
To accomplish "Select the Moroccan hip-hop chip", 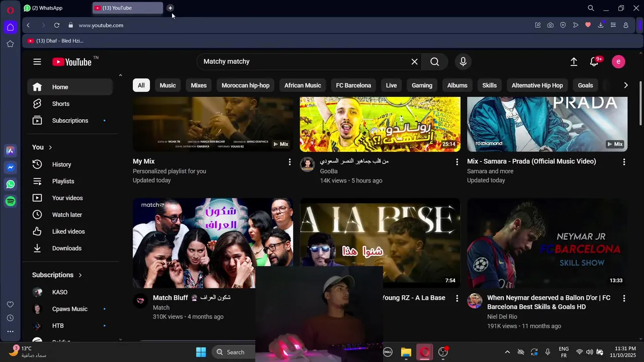I will pos(246,85).
